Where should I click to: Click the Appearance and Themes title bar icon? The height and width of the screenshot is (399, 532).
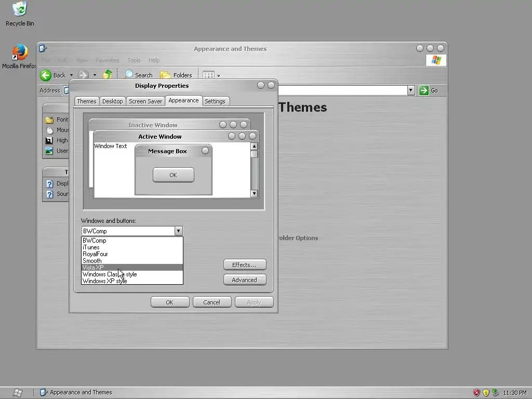tap(43, 48)
